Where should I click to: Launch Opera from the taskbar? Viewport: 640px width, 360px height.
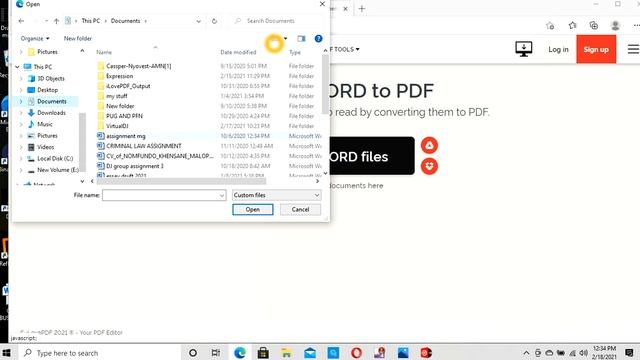coord(356,353)
